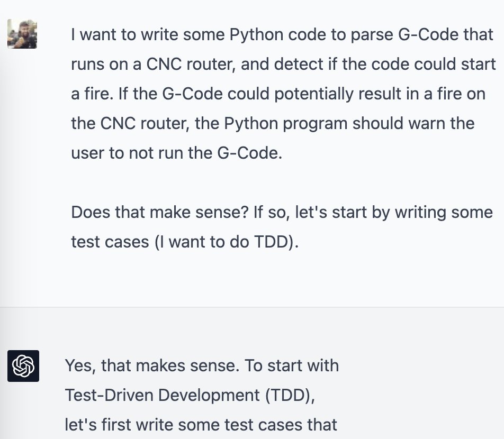Click "writing some" at line end
The height and width of the screenshot is (439, 504).
444,213
